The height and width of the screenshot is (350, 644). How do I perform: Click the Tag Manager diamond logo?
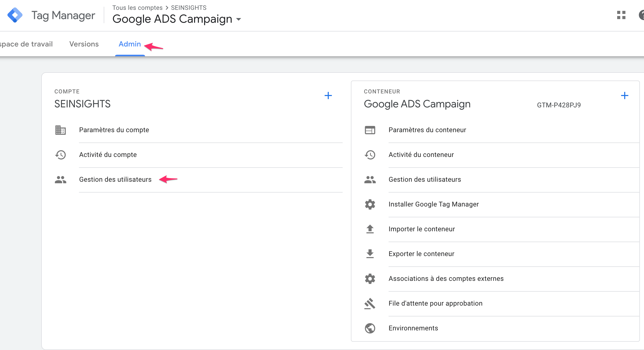(x=15, y=15)
